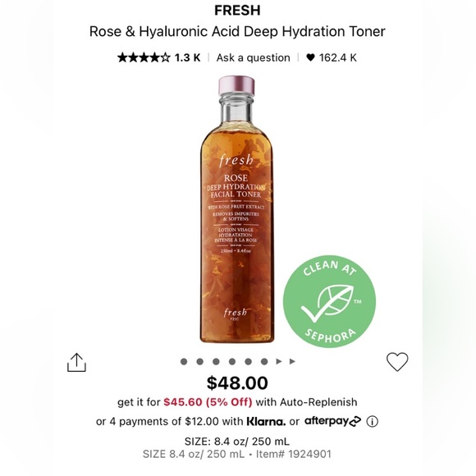
Task: Tap the toner bottle product image
Action: click(x=236, y=209)
